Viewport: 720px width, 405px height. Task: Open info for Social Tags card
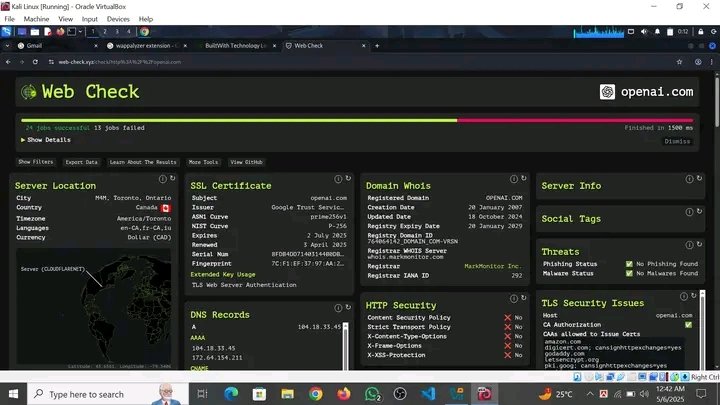tap(689, 212)
